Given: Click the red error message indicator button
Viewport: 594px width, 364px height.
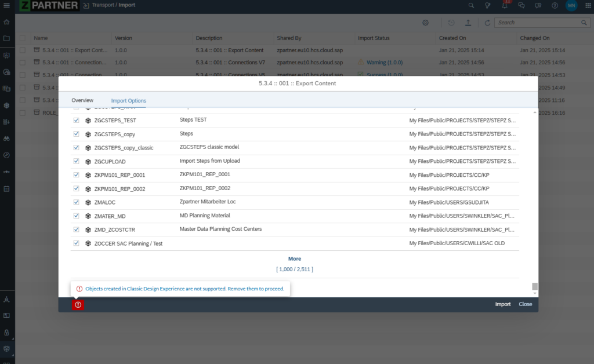Looking at the screenshot, I should [x=78, y=304].
